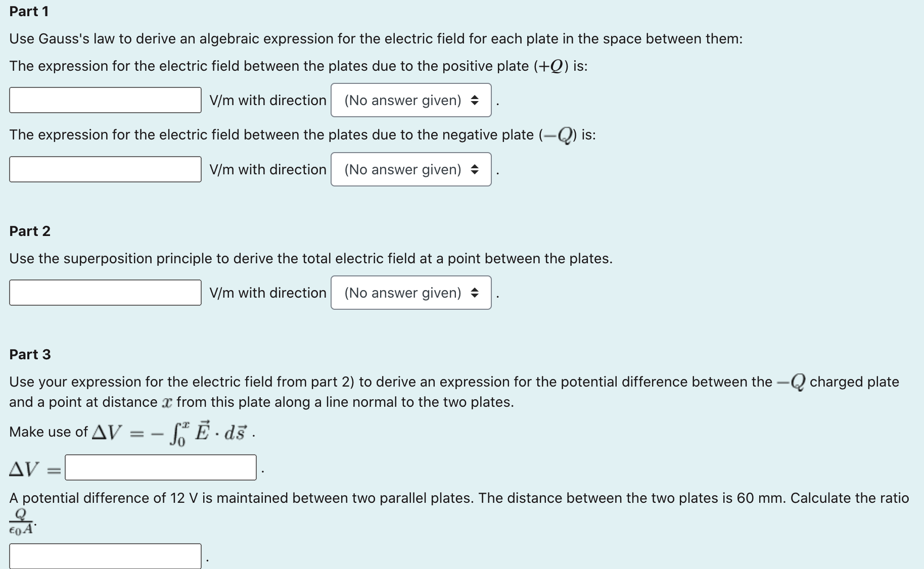
Task: Click the chevron icon on the Part 2 direction selector
Action: pos(474,293)
